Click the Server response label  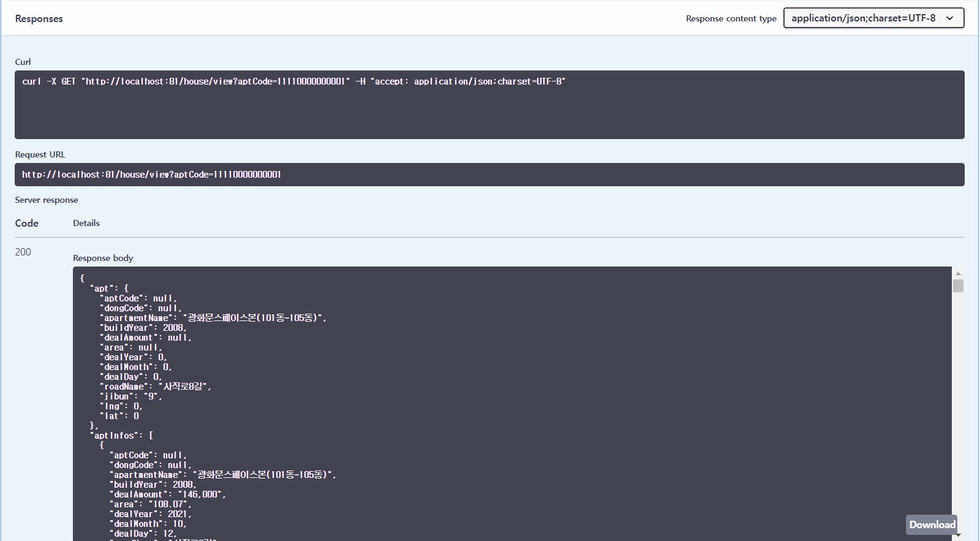tap(47, 200)
